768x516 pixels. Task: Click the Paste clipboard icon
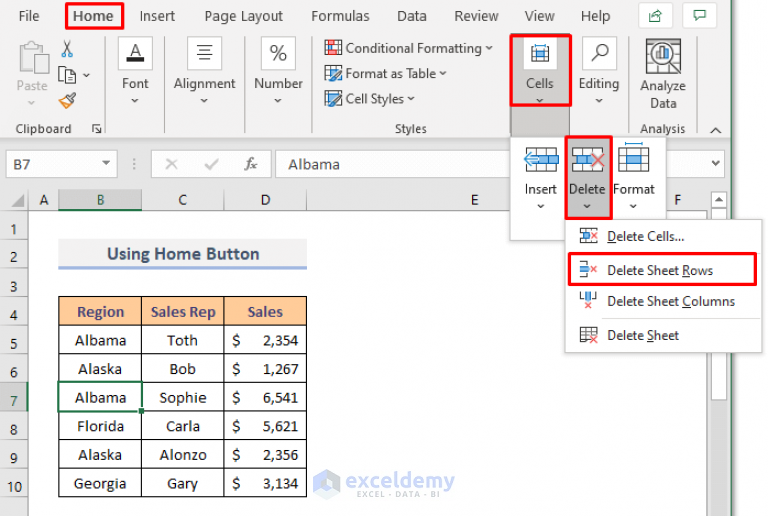click(x=33, y=57)
